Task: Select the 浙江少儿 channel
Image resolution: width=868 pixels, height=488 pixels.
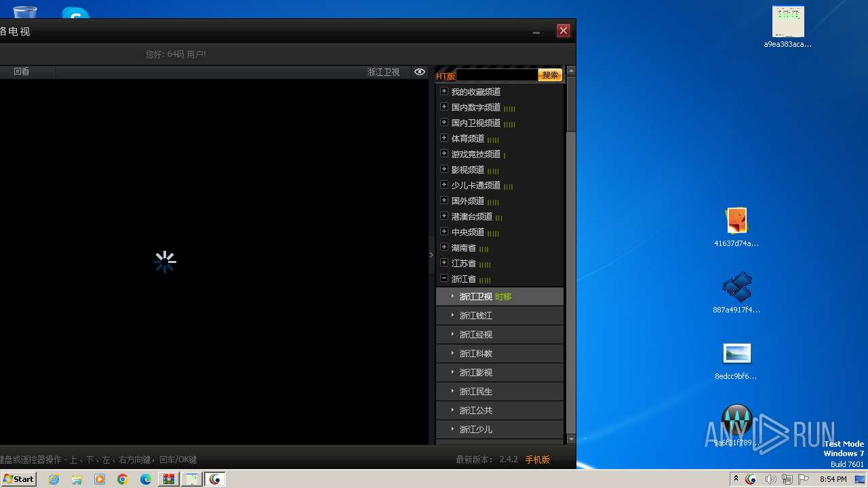Action: (500, 429)
